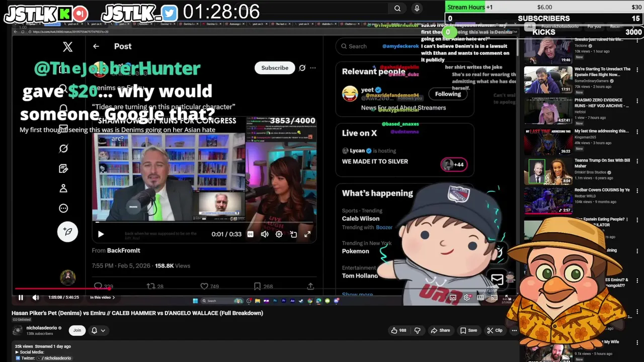Create a Clip with scissors button
The image size is (644, 362).
[x=495, y=330]
